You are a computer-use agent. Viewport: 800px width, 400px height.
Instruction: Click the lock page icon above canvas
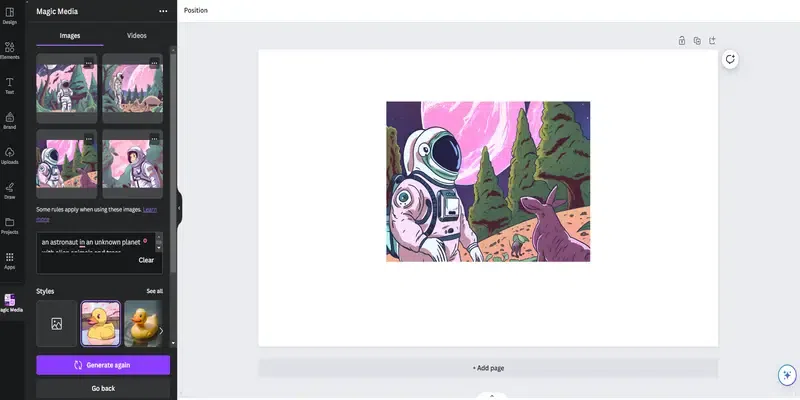(682, 41)
